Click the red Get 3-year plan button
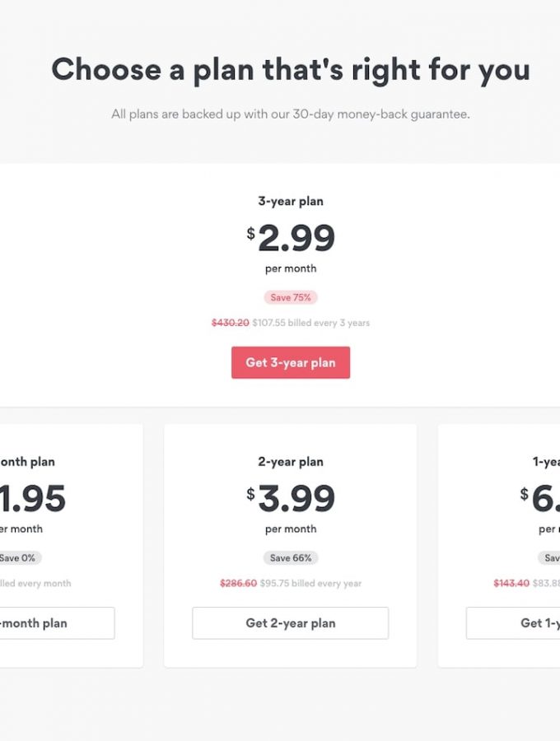Image resolution: width=560 pixels, height=741 pixels. point(290,362)
